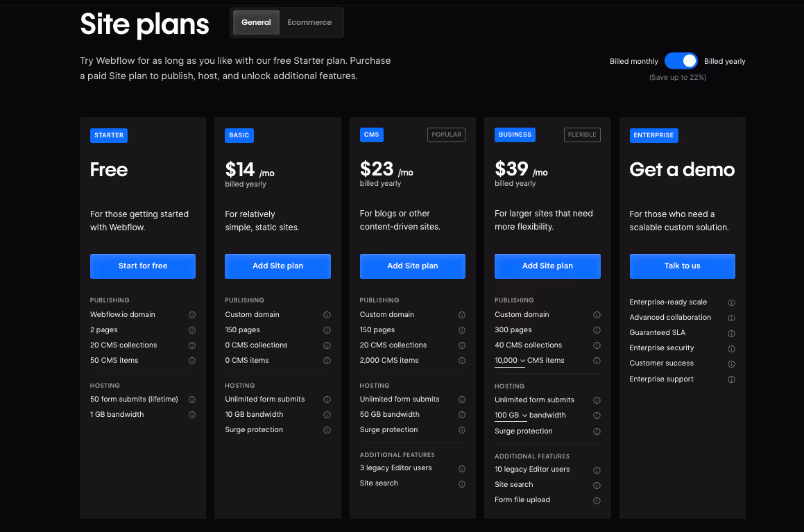Screen dimensions: 804x532
Task: Click info icon for Enterprise support
Action: point(731,380)
